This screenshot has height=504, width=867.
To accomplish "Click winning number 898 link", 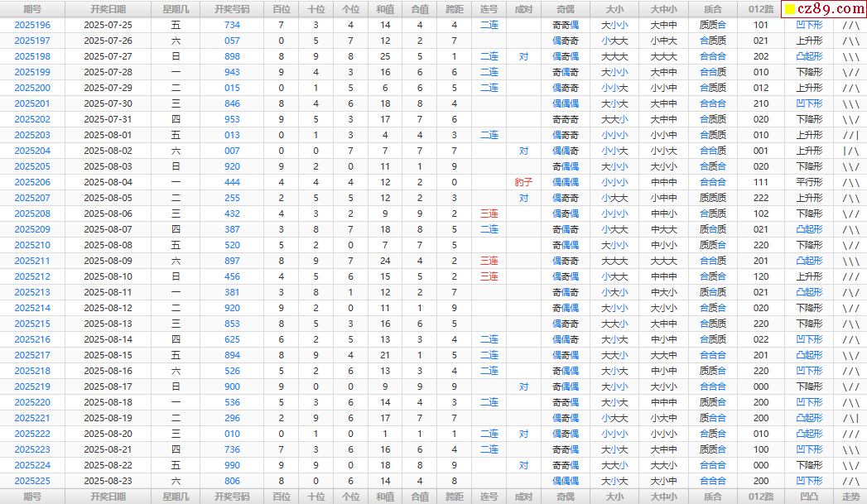I will click(232, 56).
